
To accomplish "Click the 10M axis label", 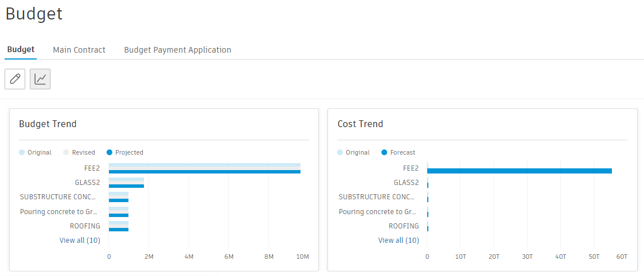I will pyautogui.click(x=303, y=257).
